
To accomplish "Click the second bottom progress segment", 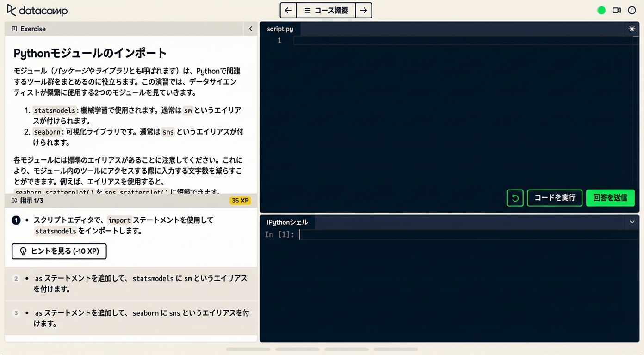I will coord(297,349).
